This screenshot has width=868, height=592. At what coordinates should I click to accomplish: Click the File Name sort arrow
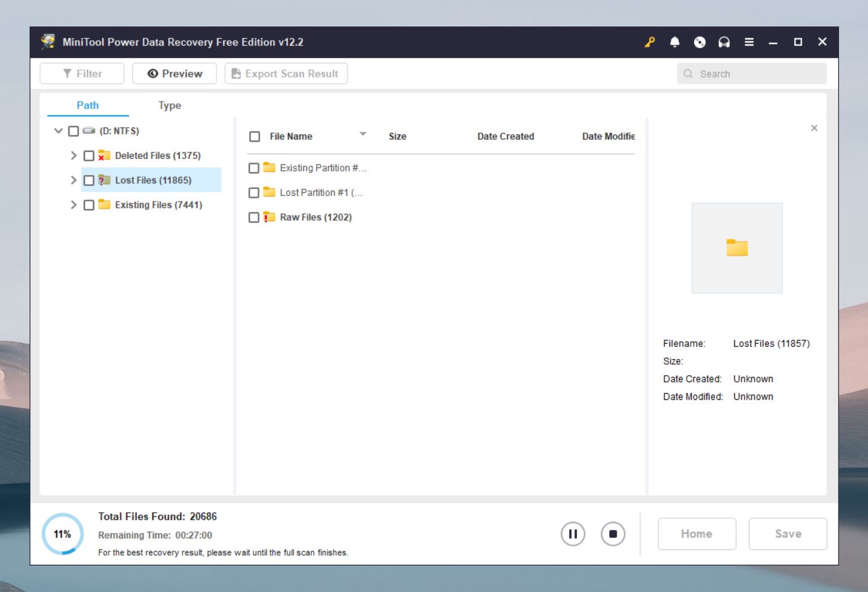point(363,134)
